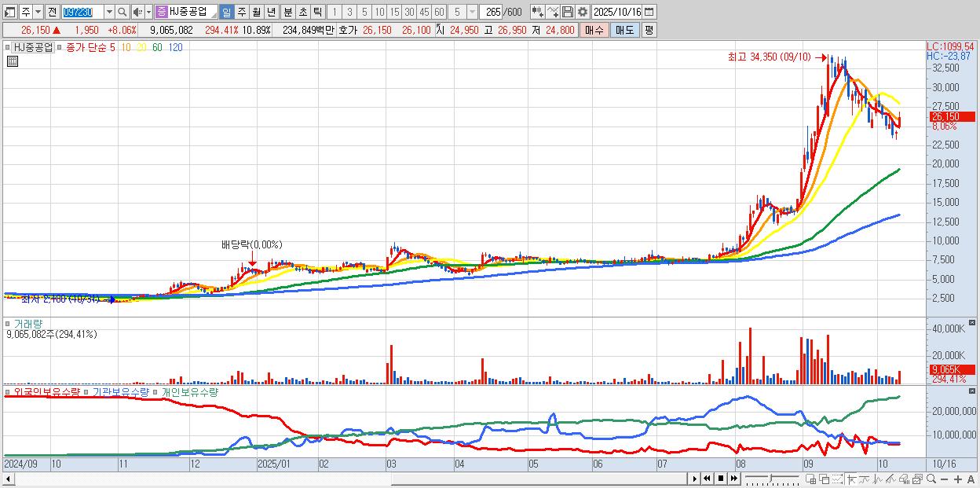Screen dimensions: 980x488
Task: Close the investor holdings panel with its X
Action: pos(972,391)
